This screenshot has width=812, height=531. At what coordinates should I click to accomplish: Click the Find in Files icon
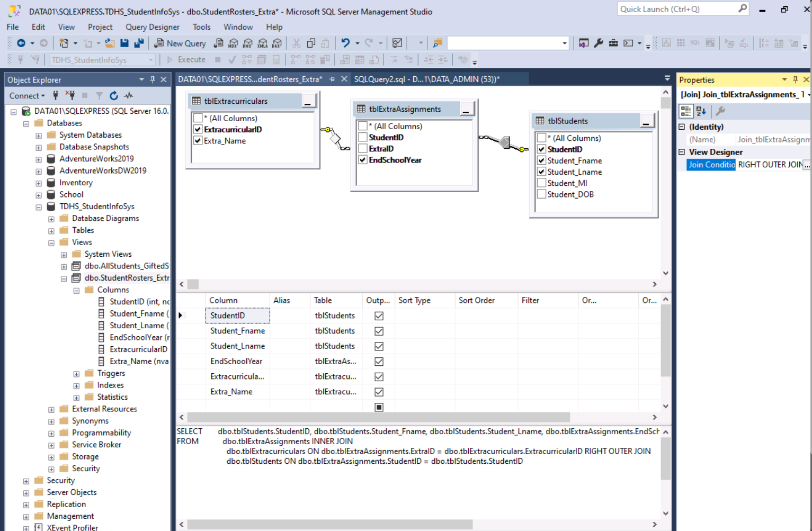point(438,43)
